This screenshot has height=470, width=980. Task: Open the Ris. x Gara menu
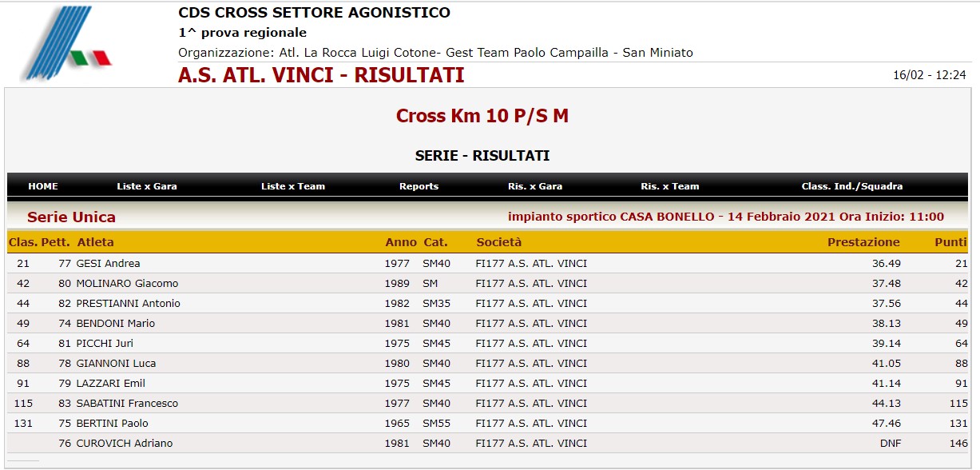click(535, 186)
